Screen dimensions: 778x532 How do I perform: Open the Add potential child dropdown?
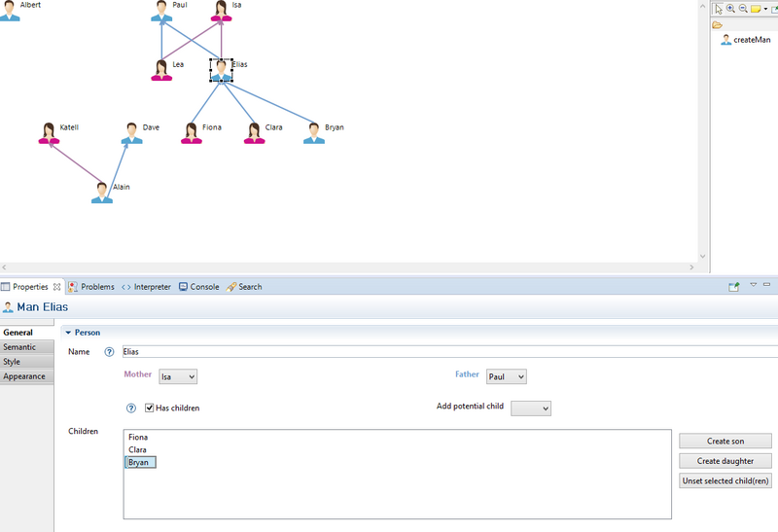[x=531, y=408]
